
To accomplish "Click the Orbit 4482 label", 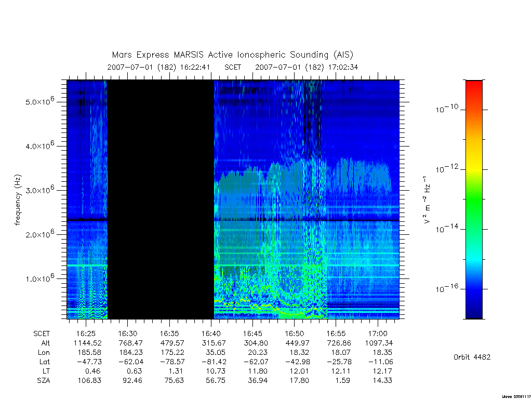I will [472, 357].
